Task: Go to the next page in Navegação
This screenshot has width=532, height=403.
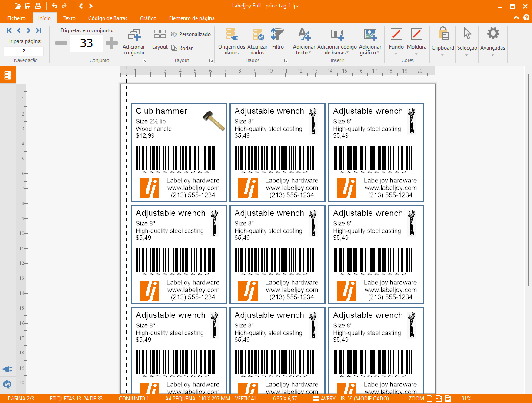Action: [28, 30]
